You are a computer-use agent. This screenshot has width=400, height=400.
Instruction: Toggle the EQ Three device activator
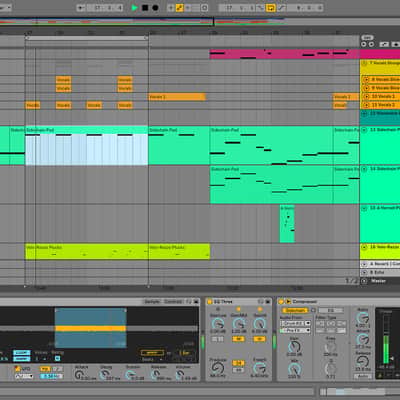(x=210, y=302)
